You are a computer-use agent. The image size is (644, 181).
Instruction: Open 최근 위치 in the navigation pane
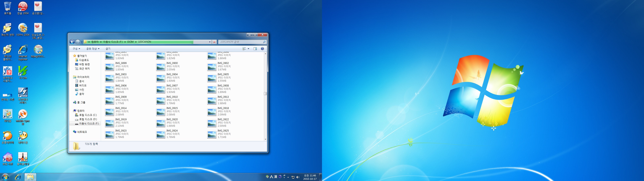[82, 69]
